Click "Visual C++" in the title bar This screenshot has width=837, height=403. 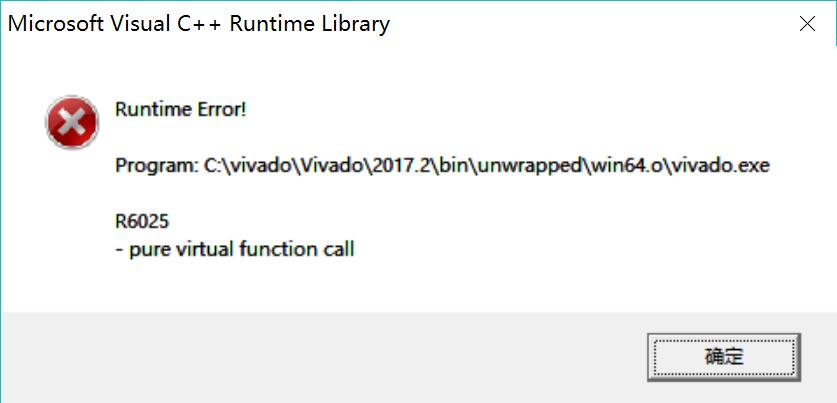pos(167,24)
